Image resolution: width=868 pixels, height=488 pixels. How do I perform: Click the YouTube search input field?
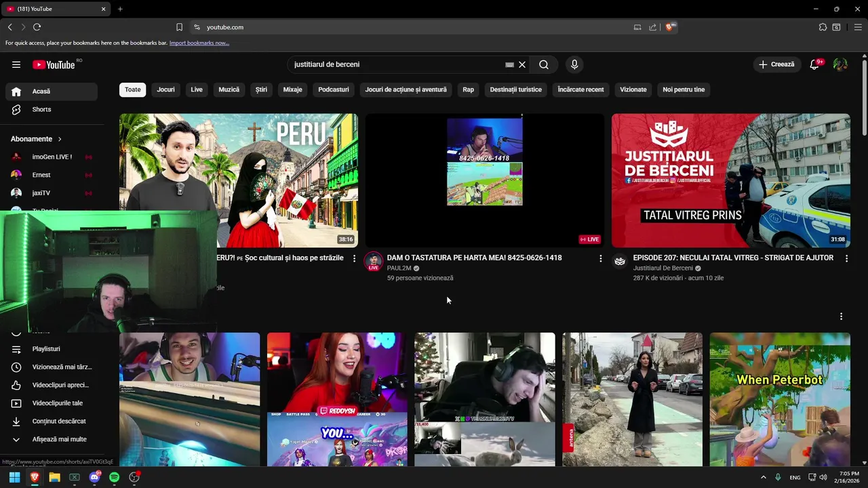click(397, 64)
